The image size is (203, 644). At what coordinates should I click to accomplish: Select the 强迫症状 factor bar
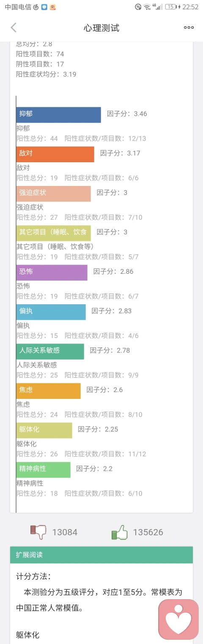pos(54,194)
